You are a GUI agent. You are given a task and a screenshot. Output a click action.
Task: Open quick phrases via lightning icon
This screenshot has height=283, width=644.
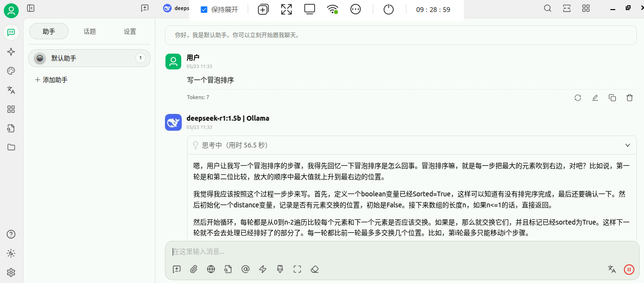pyautogui.click(x=262, y=269)
